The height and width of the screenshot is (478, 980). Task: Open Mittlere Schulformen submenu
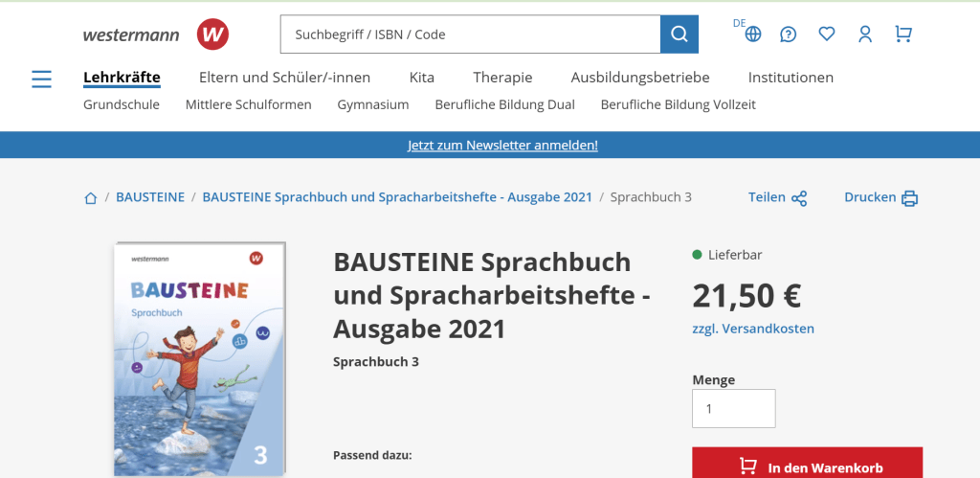pyautogui.click(x=248, y=104)
